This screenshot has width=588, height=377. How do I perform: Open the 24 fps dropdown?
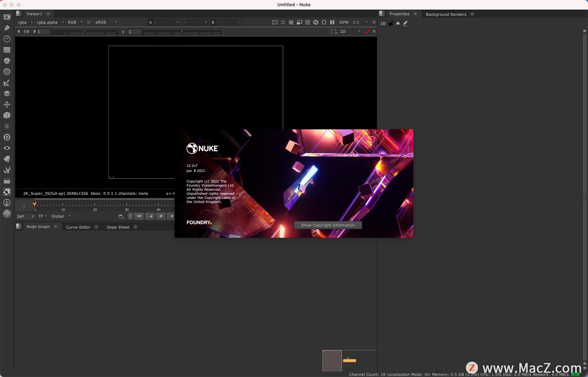(x=26, y=216)
